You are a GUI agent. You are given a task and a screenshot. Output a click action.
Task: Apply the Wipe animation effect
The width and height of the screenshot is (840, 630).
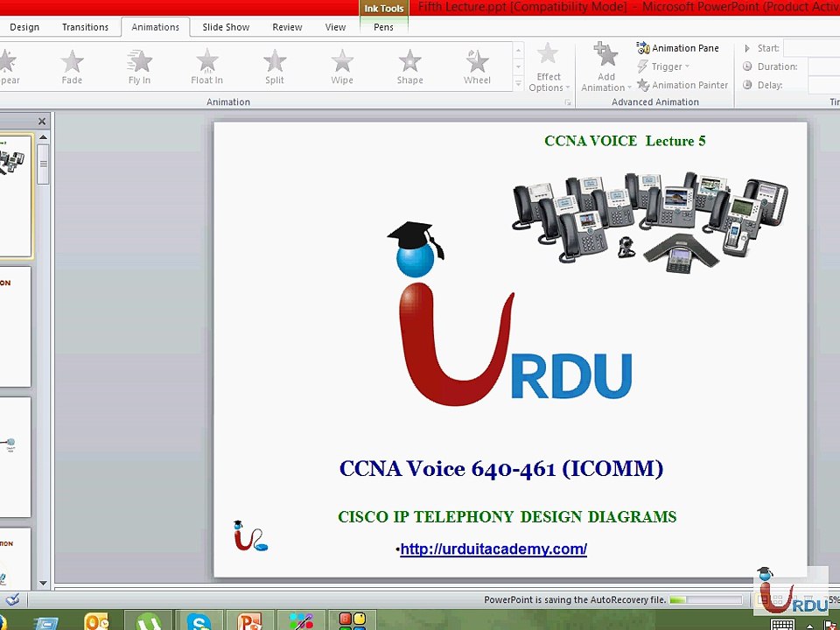342,67
